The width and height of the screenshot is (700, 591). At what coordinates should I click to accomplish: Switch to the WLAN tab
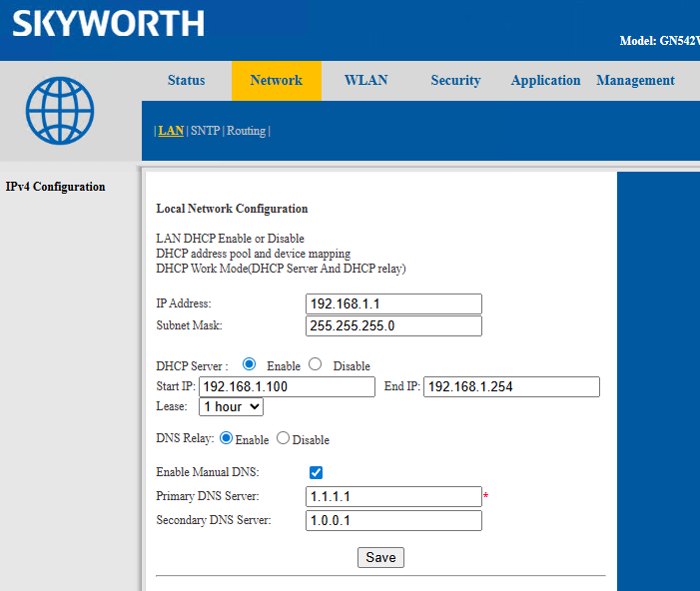pyautogui.click(x=365, y=81)
